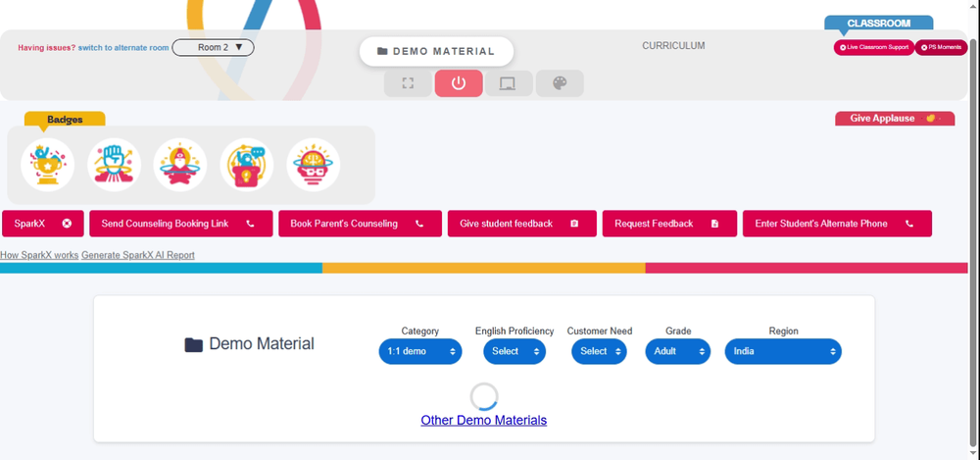
Task: Expand the Region India dropdown
Action: tap(782, 351)
